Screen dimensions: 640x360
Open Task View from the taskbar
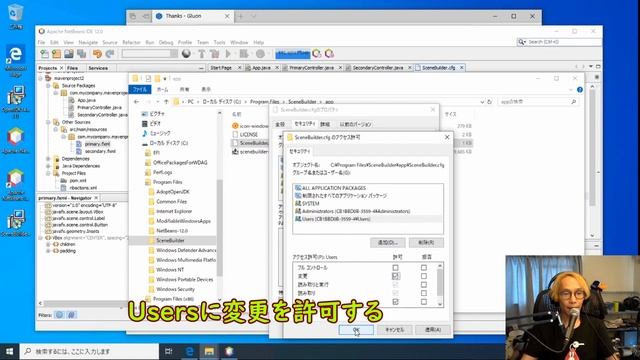[x=169, y=351]
